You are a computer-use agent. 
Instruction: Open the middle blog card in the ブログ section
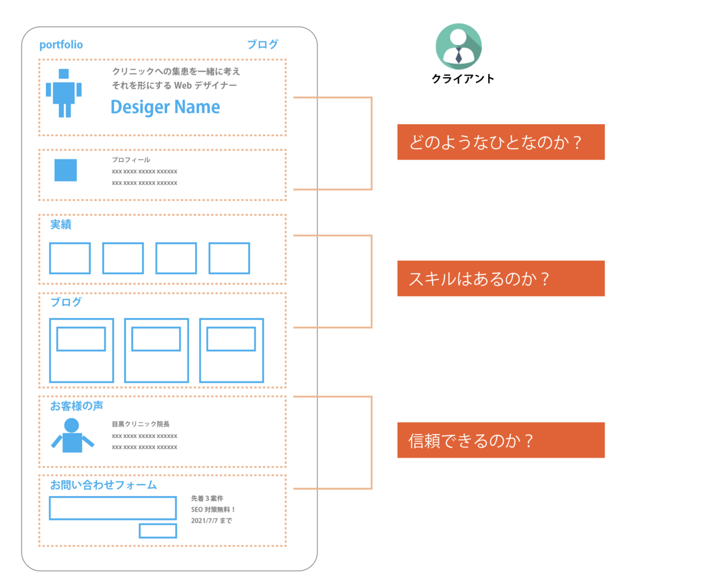pyautogui.click(x=156, y=350)
